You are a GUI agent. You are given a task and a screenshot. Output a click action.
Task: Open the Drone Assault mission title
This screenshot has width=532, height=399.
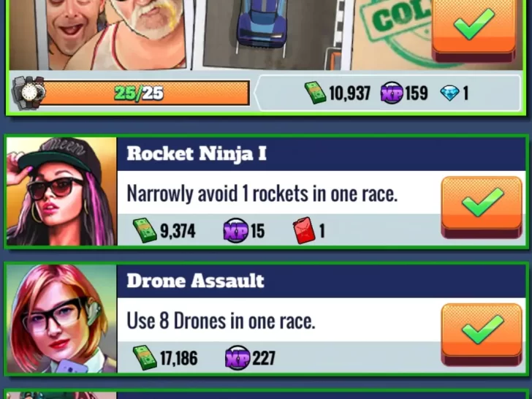point(195,281)
